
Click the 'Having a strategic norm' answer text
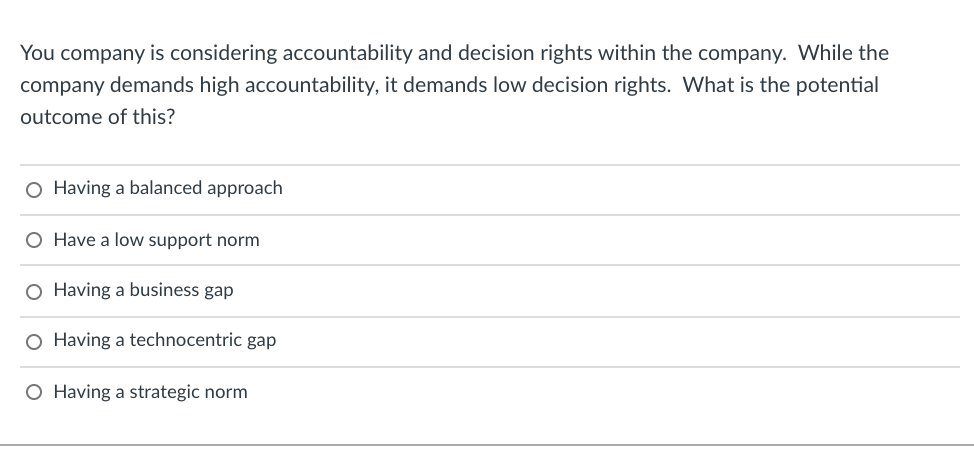[150, 392]
